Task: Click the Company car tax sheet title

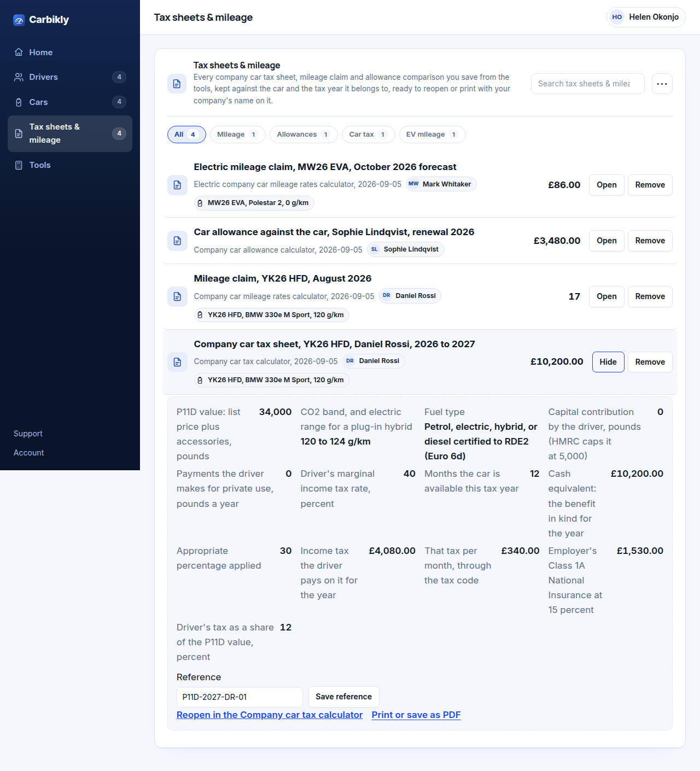Action: point(334,344)
